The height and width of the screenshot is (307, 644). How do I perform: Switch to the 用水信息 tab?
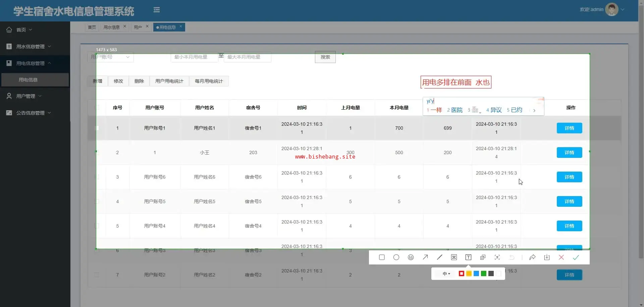coord(111,27)
